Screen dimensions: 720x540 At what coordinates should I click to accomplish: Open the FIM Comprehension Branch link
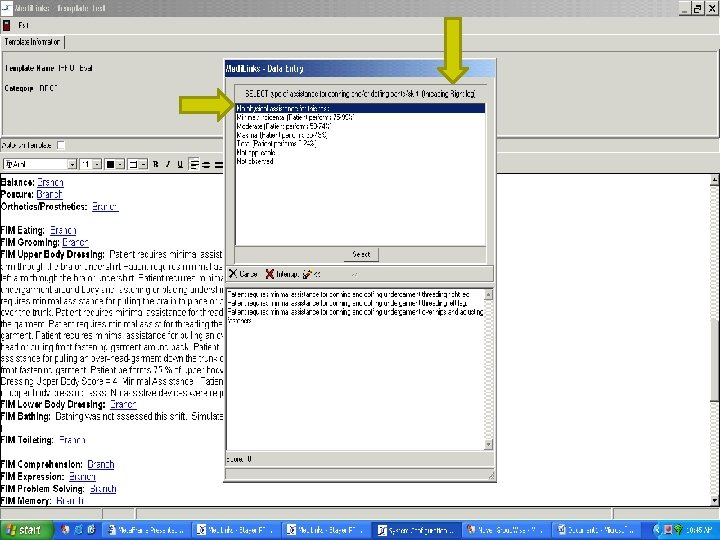click(x=101, y=464)
